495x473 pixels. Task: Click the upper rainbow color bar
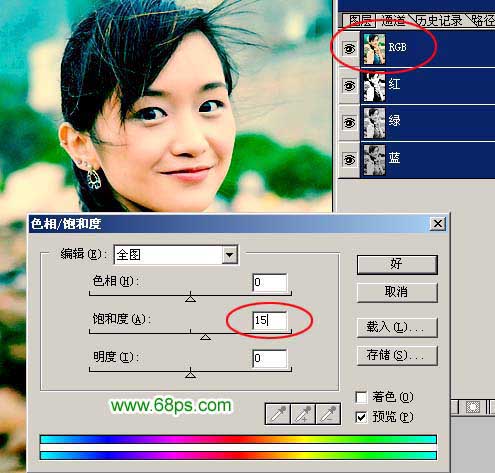pos(238,439)
